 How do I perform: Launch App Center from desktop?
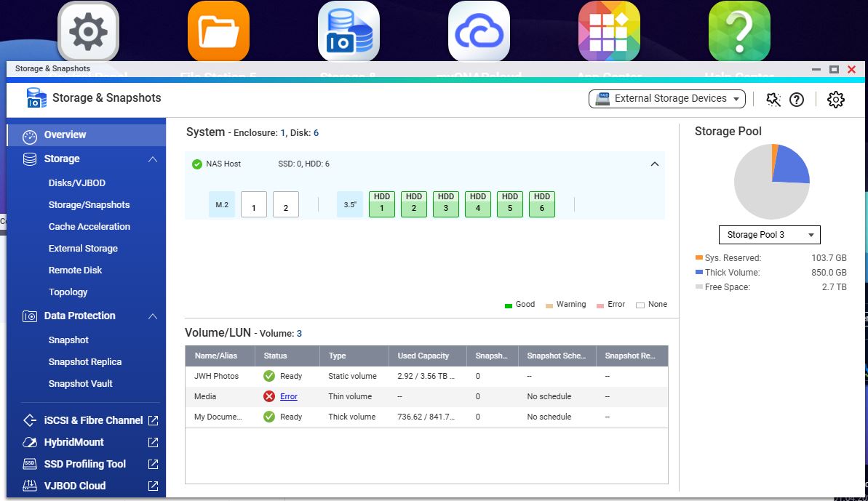(608, 32)
